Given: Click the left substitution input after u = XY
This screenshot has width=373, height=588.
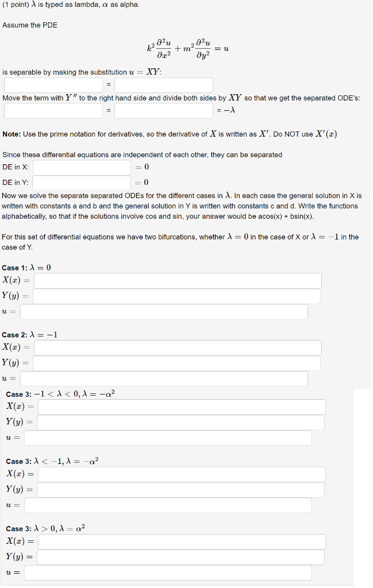Looking at the screenshot, I should point(53,84).
